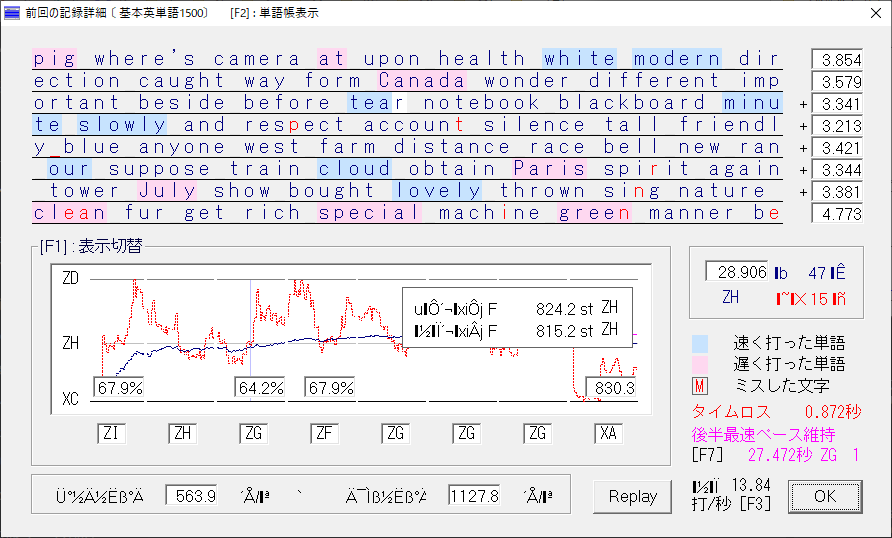This screenshot has width=892, height=538.
Task: Select the 3.381 line time field
Action: 837,192
